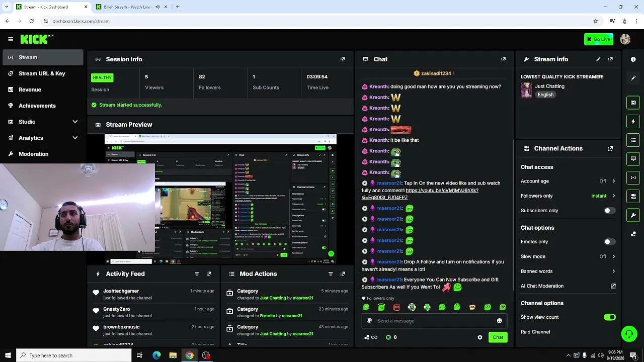Pop out the Activity Feed panel

tap(209, 274)
